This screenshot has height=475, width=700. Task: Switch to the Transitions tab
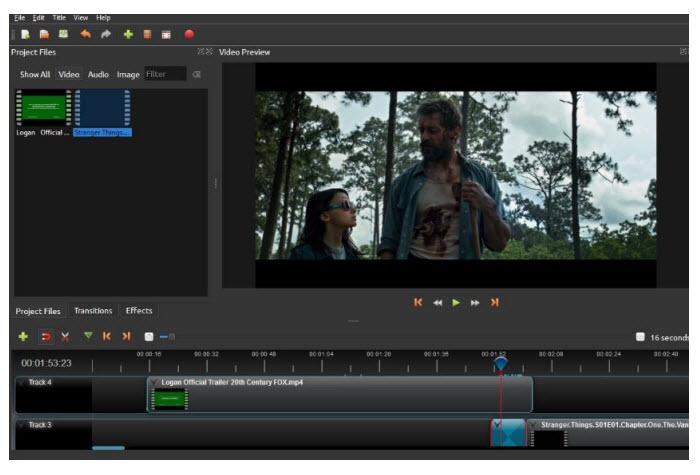93,311
